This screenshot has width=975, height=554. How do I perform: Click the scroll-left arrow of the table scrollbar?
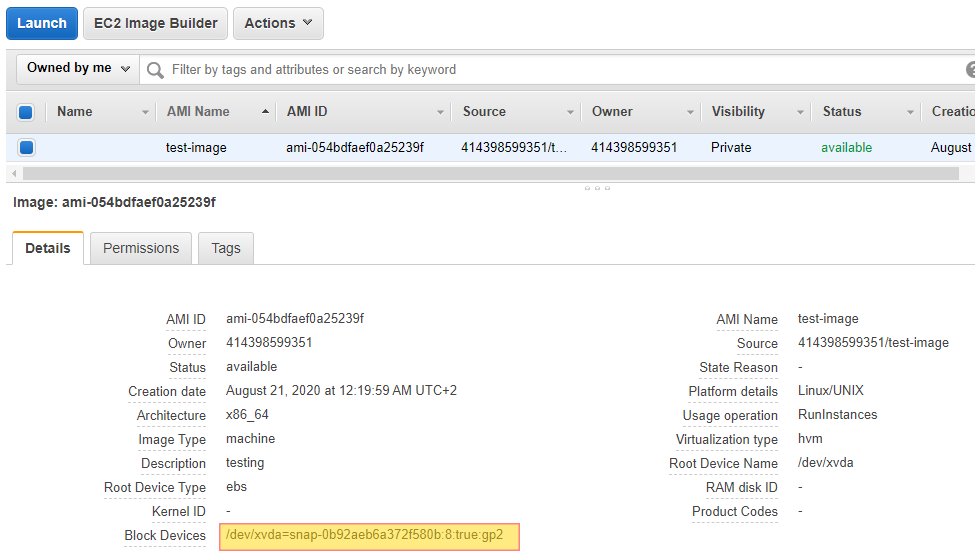14,173
